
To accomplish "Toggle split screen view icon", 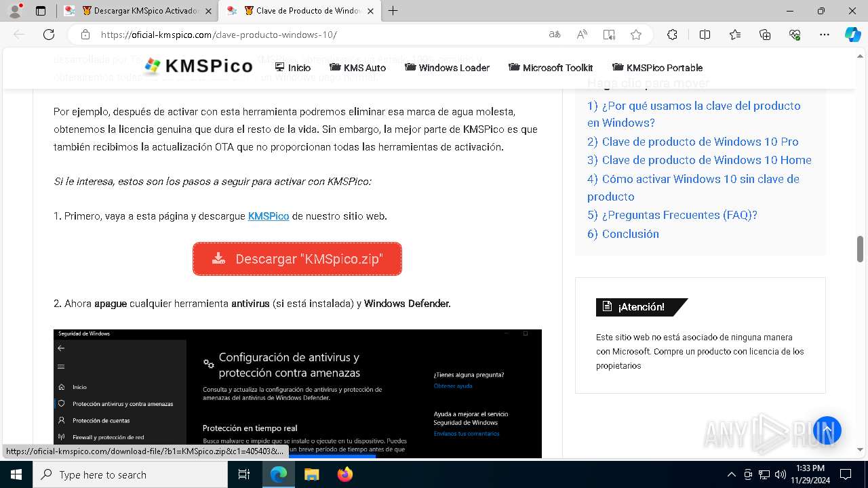I will pos(705,35).
